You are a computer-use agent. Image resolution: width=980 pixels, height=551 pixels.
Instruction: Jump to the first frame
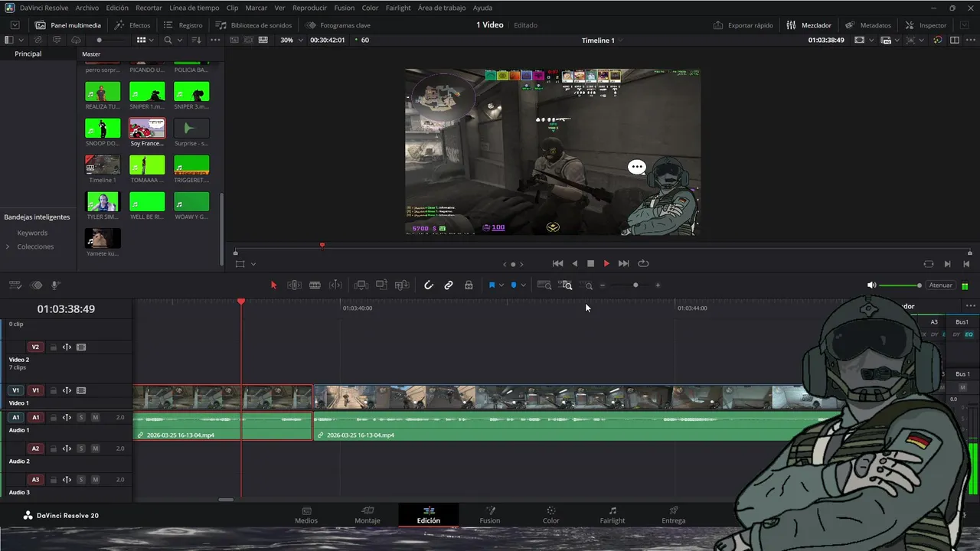pyautogui.click(x=557, y=263)
